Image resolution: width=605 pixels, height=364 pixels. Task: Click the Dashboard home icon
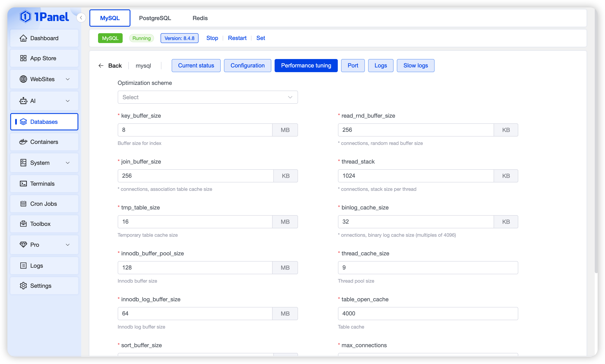[x=23, y=38]
